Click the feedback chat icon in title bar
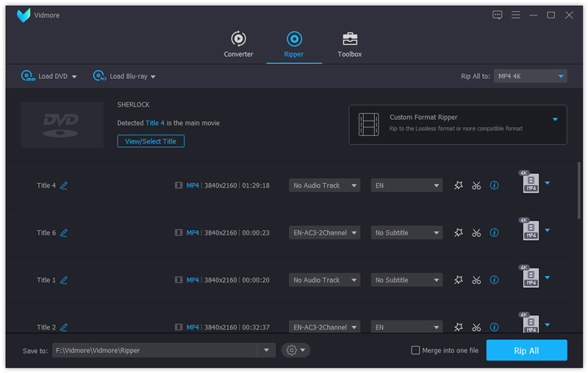 pos(498,15)
